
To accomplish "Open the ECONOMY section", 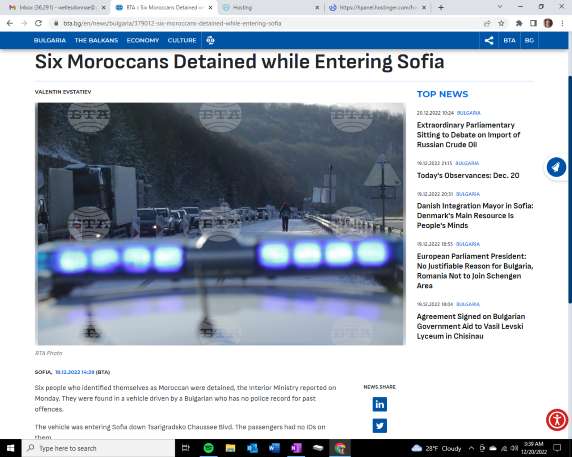I will point(143,40).
